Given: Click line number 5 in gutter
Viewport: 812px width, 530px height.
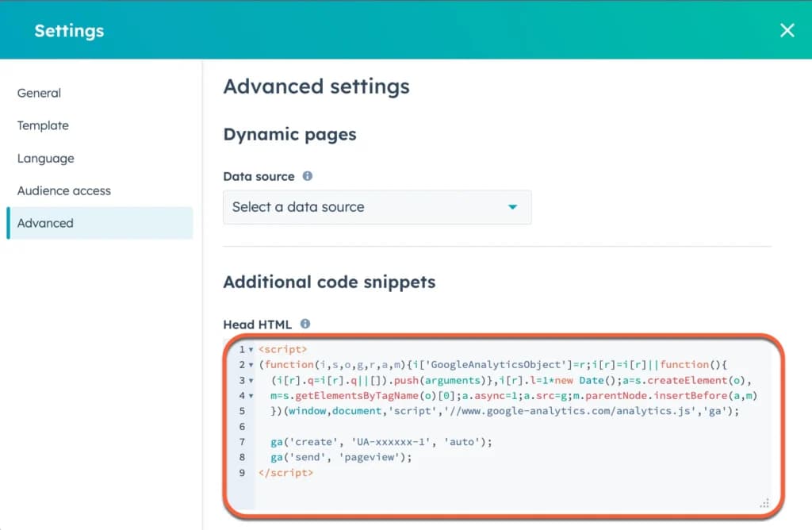Looking at the screenshot, I should click(x=242, y=411).
